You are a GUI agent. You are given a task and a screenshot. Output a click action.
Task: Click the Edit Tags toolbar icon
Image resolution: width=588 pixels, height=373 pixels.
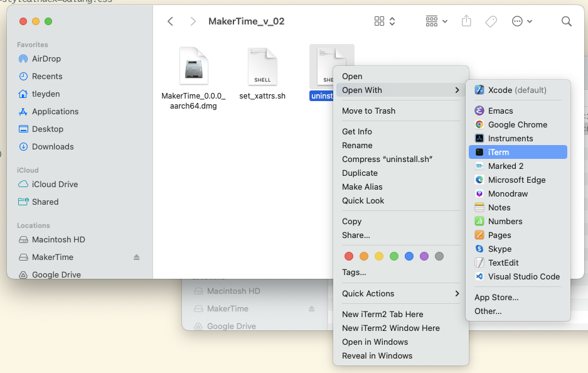click(491, 21)
